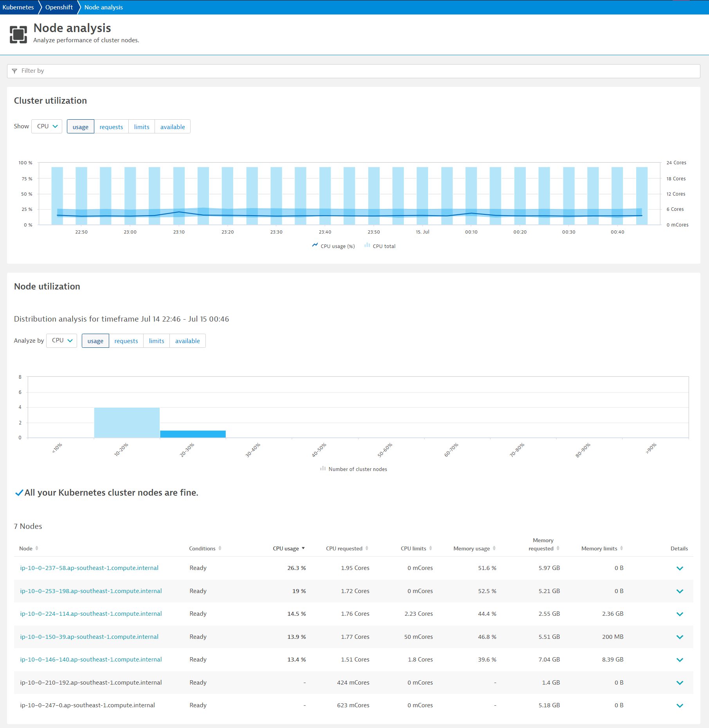
Task: Click Number of cluster nodes legend icon
Action: point(323,468)
